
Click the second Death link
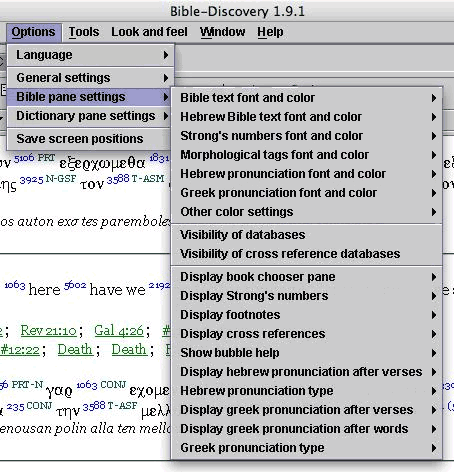[x=129, y=350]
